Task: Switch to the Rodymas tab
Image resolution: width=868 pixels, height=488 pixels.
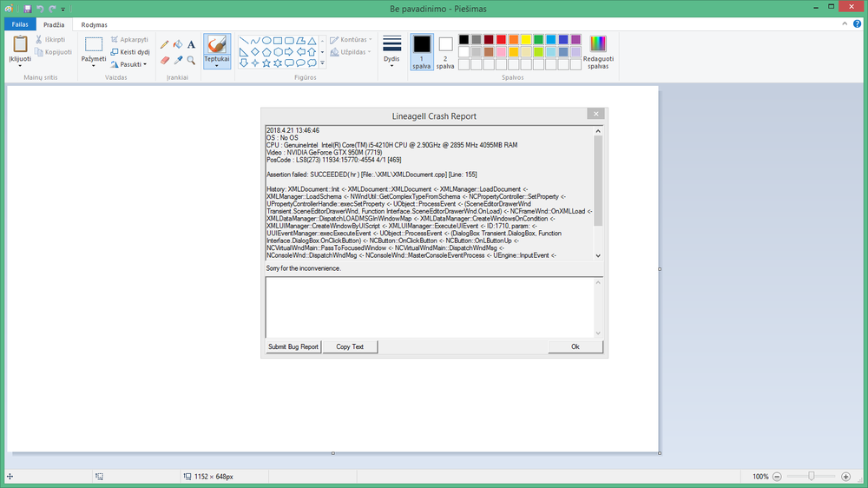Action: (x=94, y=24)
